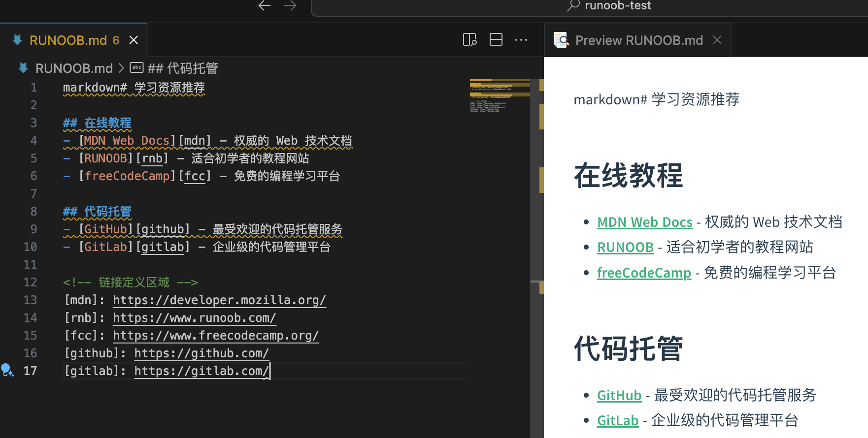This screenshot has width=868, height=438.
Task: Click the GitLab link in preview
Action: tap(617, 421)
